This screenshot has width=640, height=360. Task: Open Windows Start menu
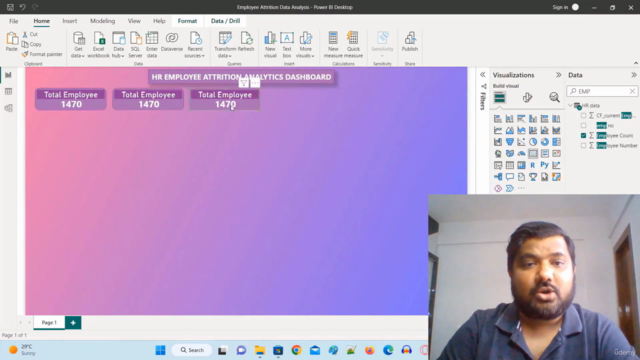tap(160, 350)
